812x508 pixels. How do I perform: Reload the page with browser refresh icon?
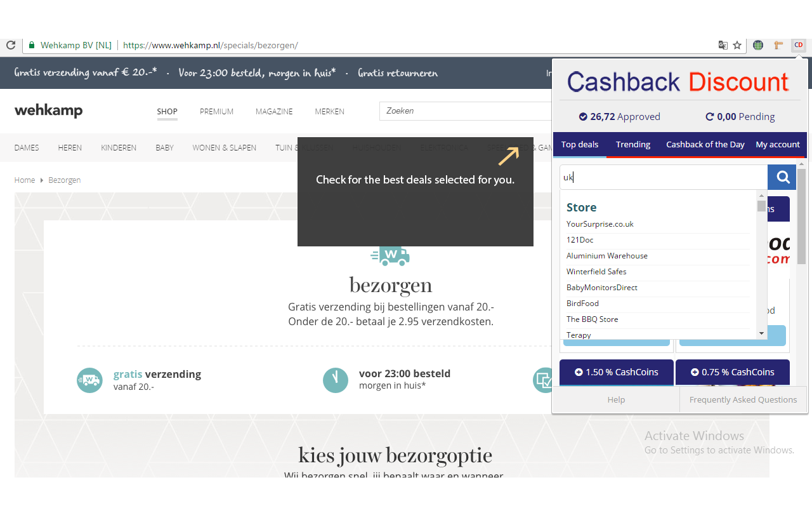pos(11,45)
